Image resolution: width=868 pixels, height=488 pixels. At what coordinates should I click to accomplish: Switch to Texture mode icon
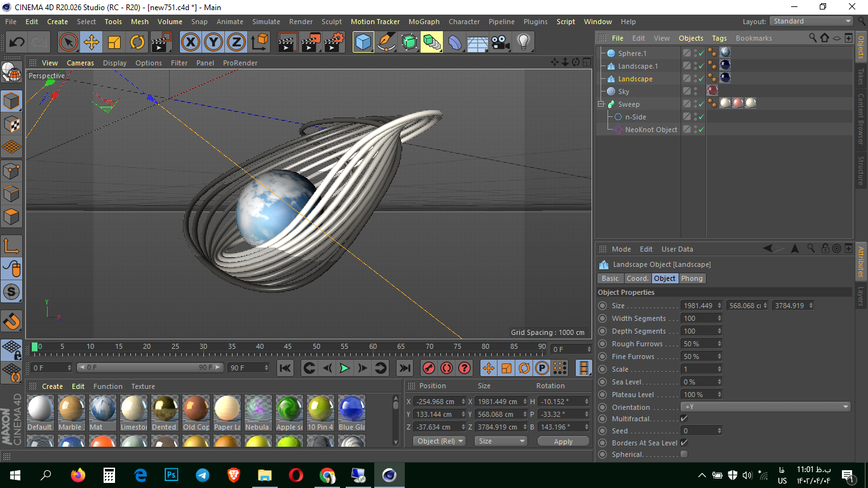point(12,125)
